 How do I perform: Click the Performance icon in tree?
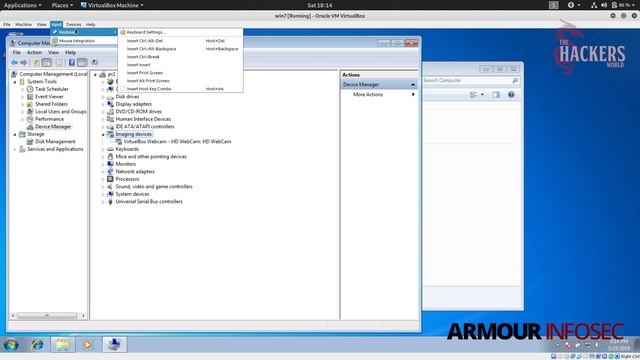point(30,119)
